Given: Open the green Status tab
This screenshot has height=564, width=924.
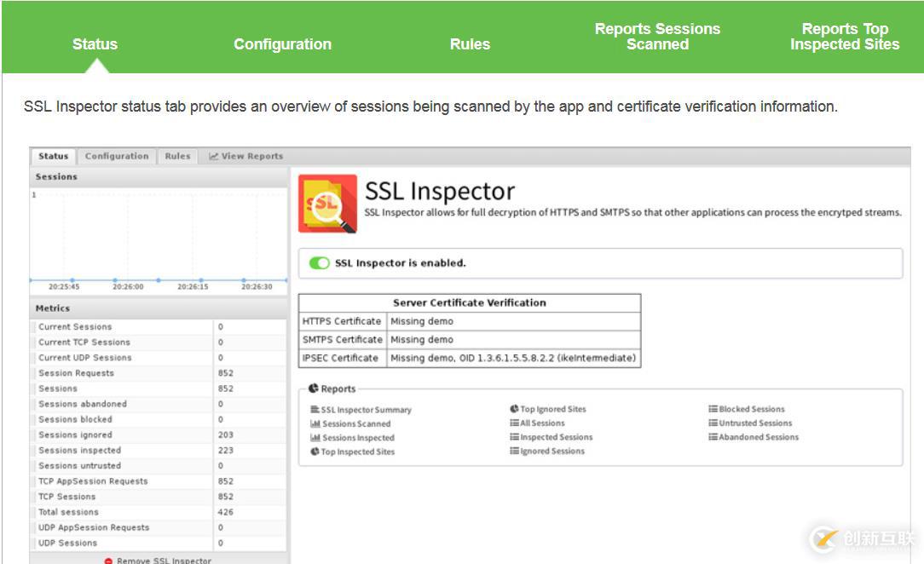Looking at the screenshot, I should (95, 44).
